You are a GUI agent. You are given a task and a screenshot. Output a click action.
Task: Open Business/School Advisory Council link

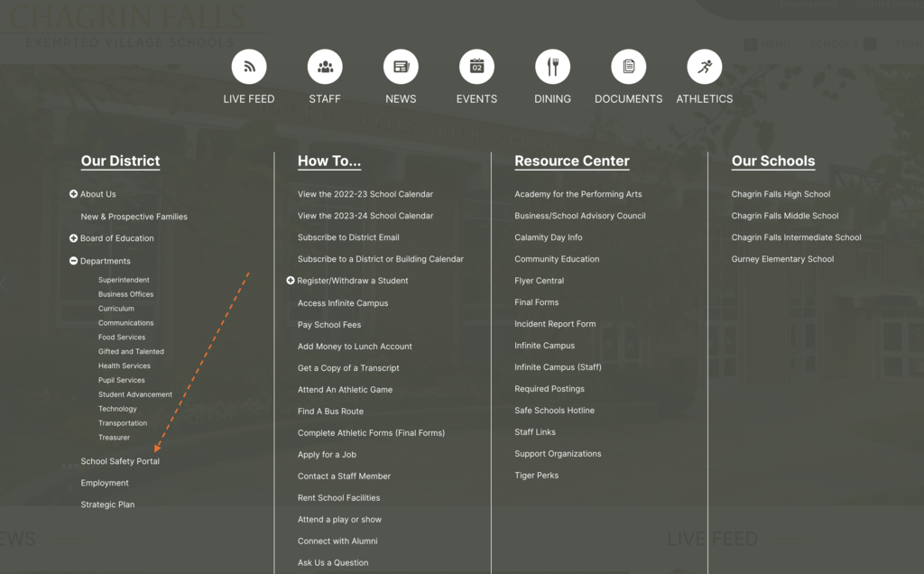click(x=580, y=216)
